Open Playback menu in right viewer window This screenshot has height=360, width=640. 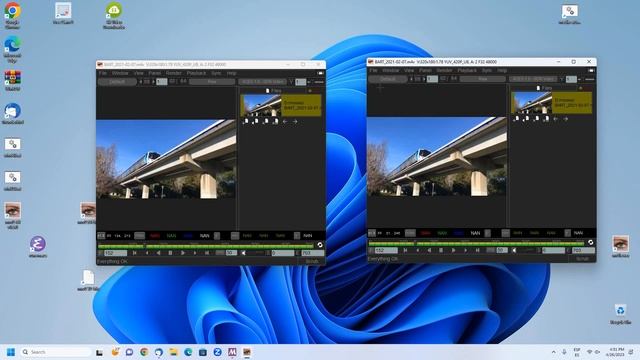click(x=467, y=71)
